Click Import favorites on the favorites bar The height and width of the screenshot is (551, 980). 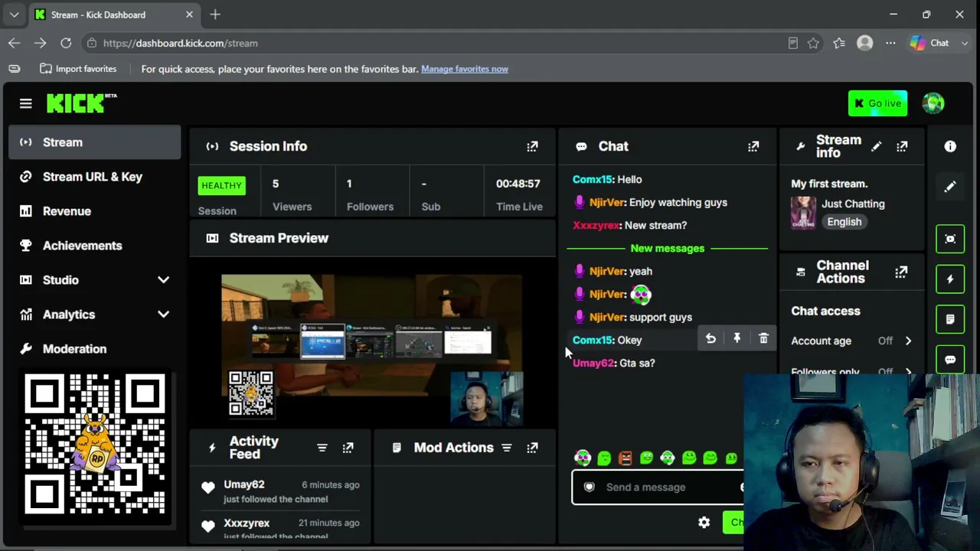point(78,69)
